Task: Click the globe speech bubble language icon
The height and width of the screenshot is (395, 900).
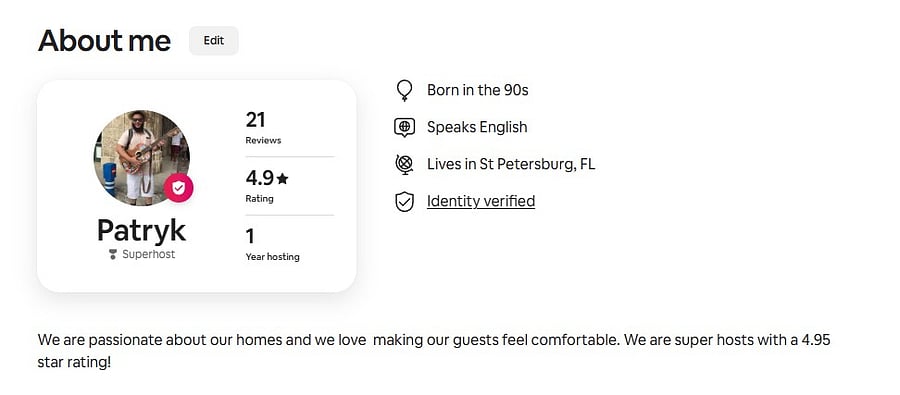Action: pyautogui.click(x=404, y=127)
